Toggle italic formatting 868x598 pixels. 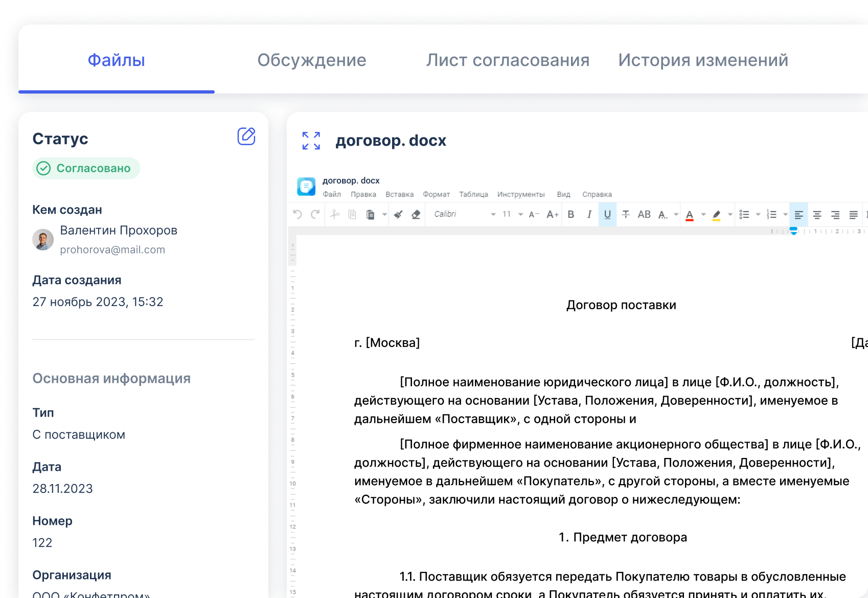pos(589,215)
